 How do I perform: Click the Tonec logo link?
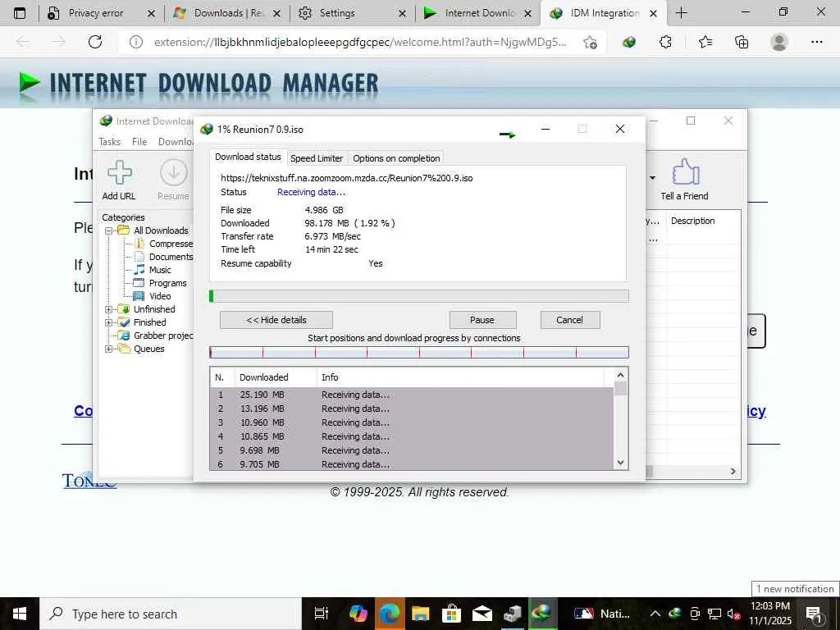click(89, 481)
